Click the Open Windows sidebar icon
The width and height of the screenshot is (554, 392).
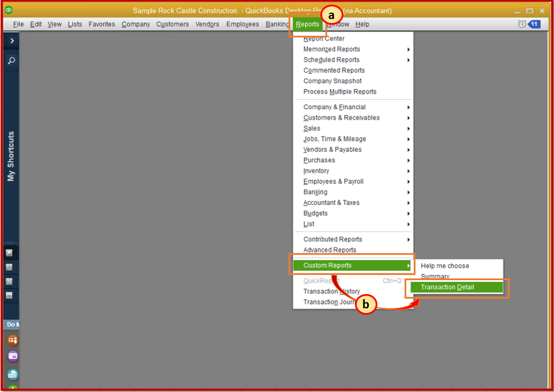pos(9,295)
